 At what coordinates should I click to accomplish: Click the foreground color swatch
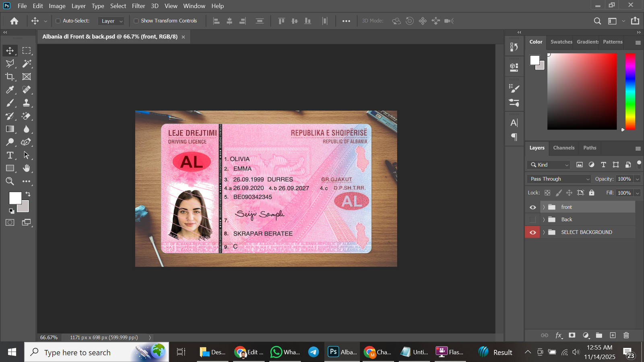point(15,197)
